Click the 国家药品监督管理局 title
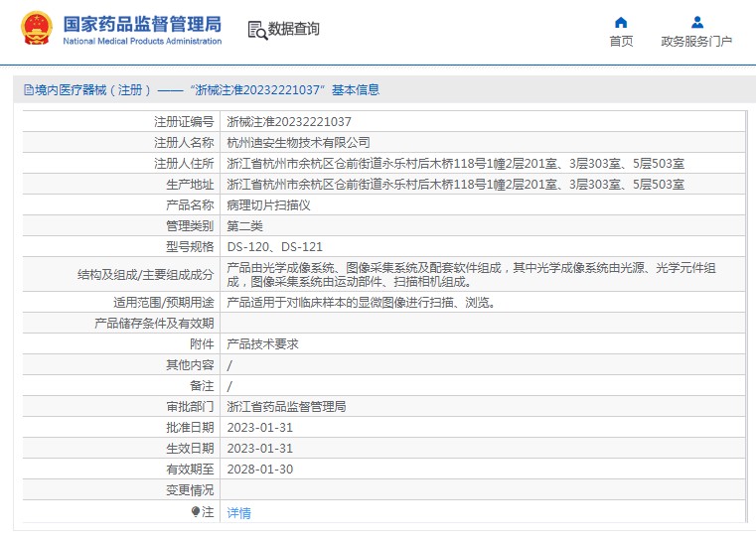Screen dimensions: 756x539 coord(142,24)
